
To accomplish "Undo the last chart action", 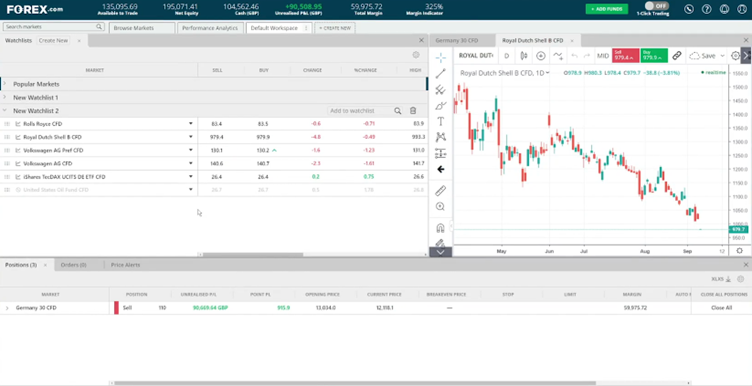I will tap(575, 56).
